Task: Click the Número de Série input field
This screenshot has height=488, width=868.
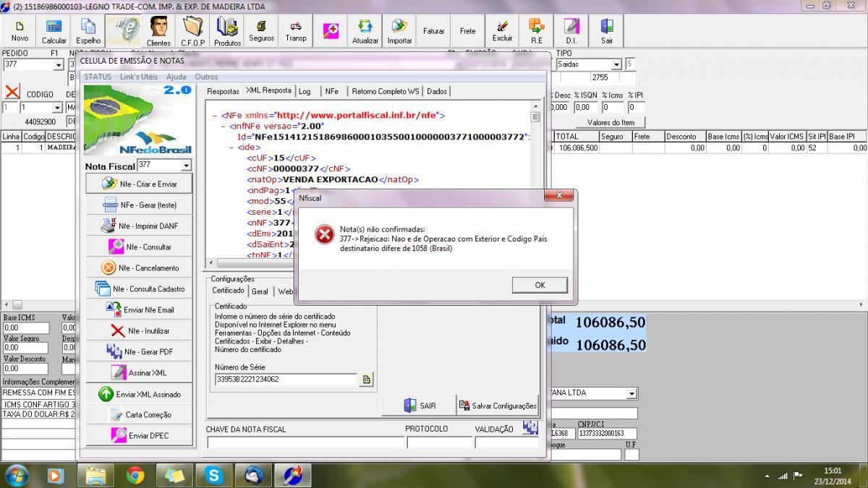Action: pos(286,379)
